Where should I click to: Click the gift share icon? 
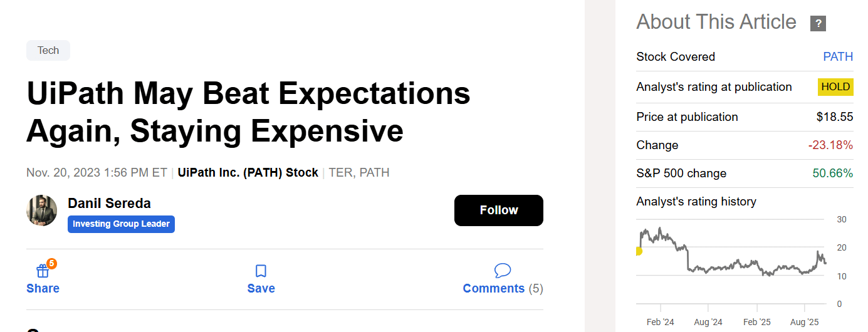tap(42, 271)
